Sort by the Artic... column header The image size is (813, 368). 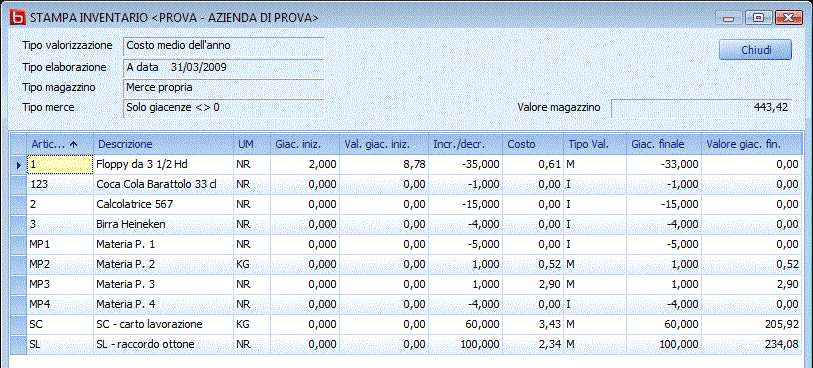[60, 144]
